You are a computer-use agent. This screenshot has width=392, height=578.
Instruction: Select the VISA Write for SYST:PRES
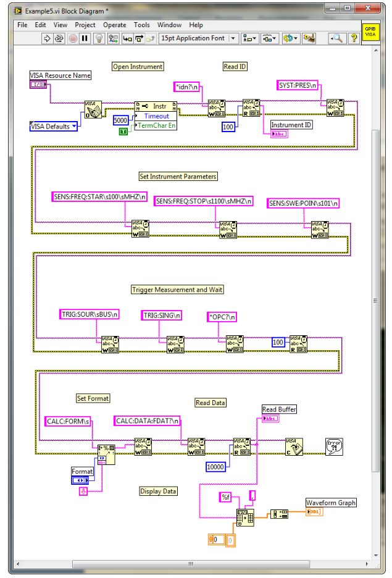pyautogui.click(x=335, y=108)
